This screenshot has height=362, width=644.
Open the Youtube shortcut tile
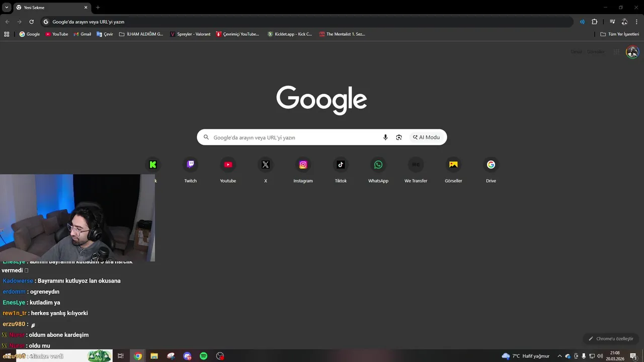tap(228, 170)
